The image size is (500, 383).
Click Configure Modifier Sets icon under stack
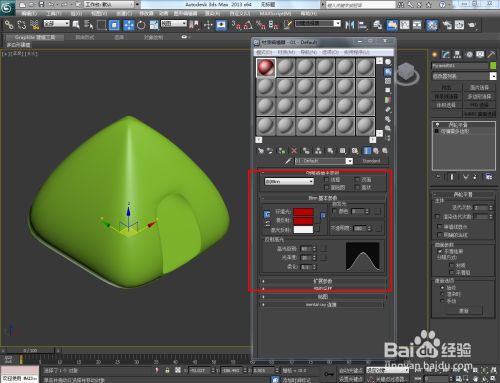click(x=488, y=177)
